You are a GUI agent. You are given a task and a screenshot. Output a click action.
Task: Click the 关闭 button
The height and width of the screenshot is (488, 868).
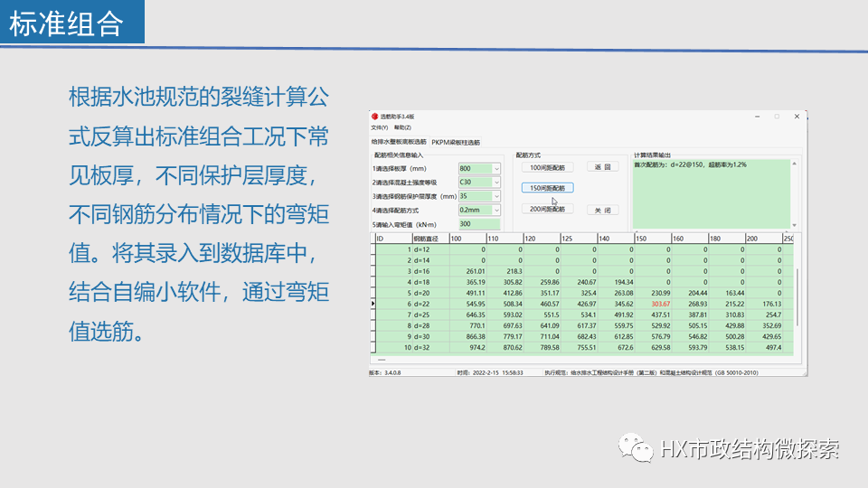(x=602, y=211)
